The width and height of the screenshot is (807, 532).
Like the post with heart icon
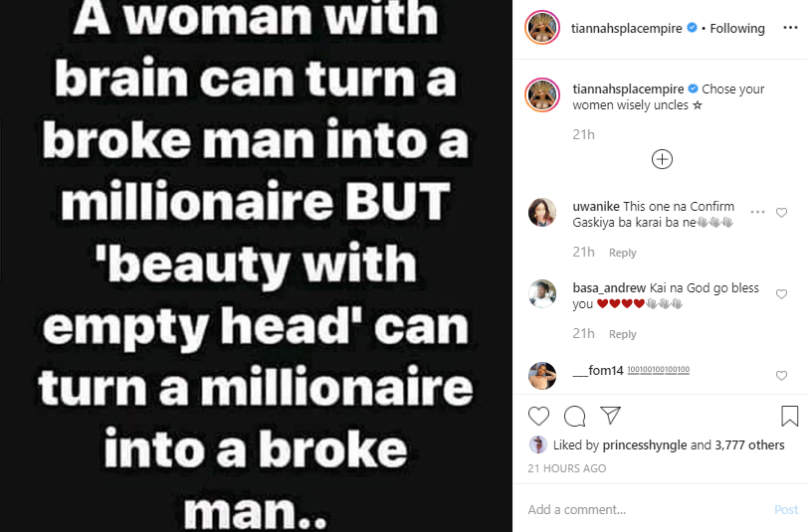(x=538, y=416)
